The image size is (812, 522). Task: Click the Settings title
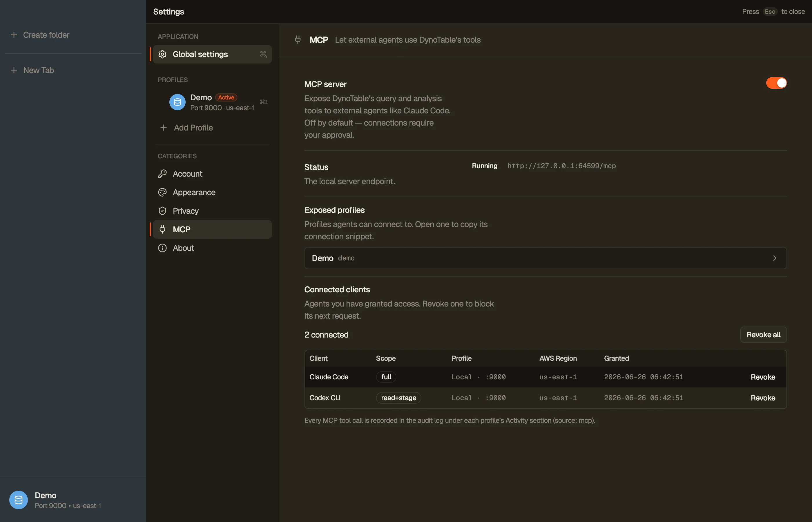point(168,12)
